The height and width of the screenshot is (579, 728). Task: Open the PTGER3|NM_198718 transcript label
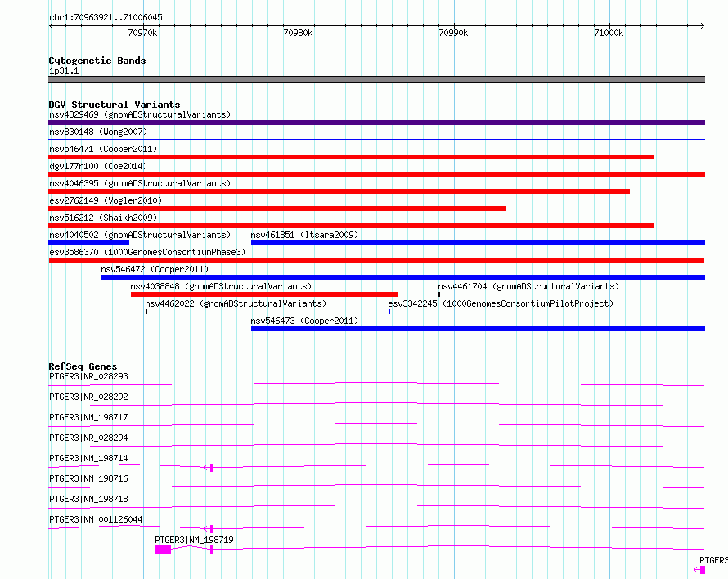pyautogui.click(x=88, y=499)
